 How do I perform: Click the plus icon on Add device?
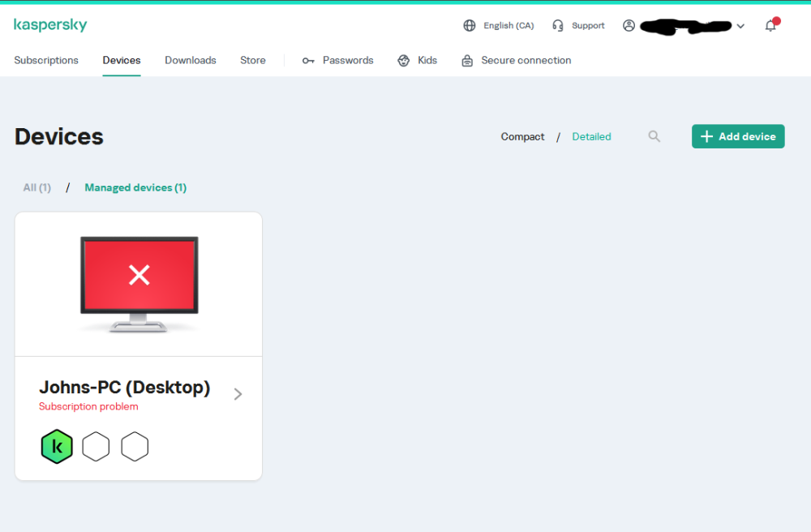(x=706, y=136)
